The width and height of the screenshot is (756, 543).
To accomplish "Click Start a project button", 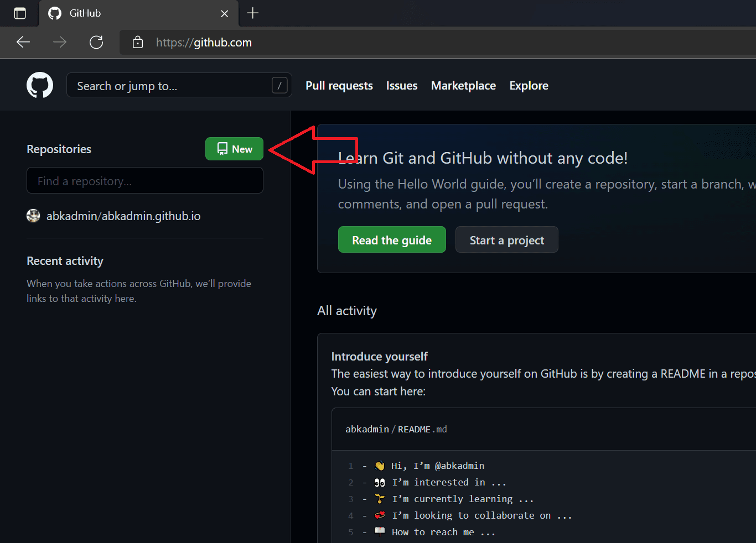I will (x=506, y=239).
